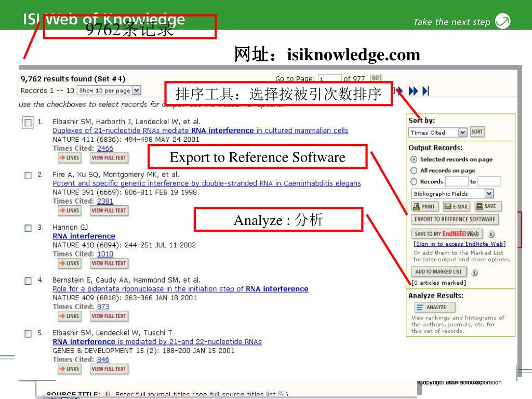Open Links for Bernstein E record 4
Viewport: 532px width, 399px height.
coord(70,316)
